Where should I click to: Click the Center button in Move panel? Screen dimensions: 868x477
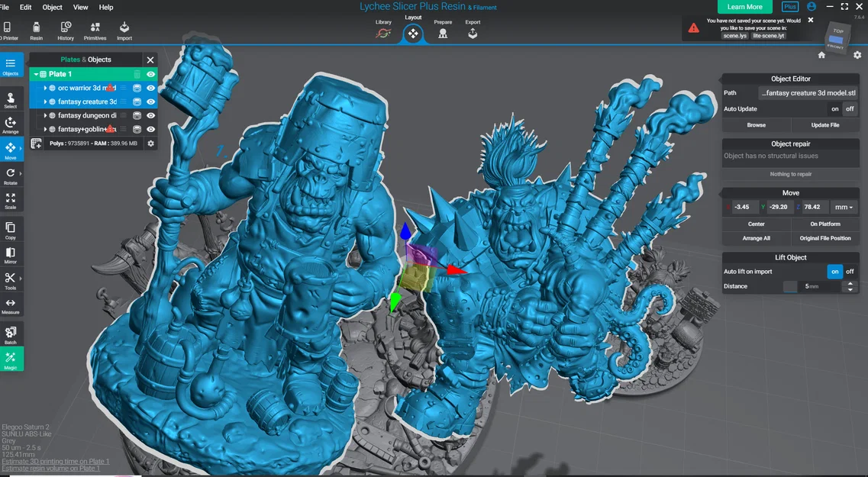coord(757,224)
